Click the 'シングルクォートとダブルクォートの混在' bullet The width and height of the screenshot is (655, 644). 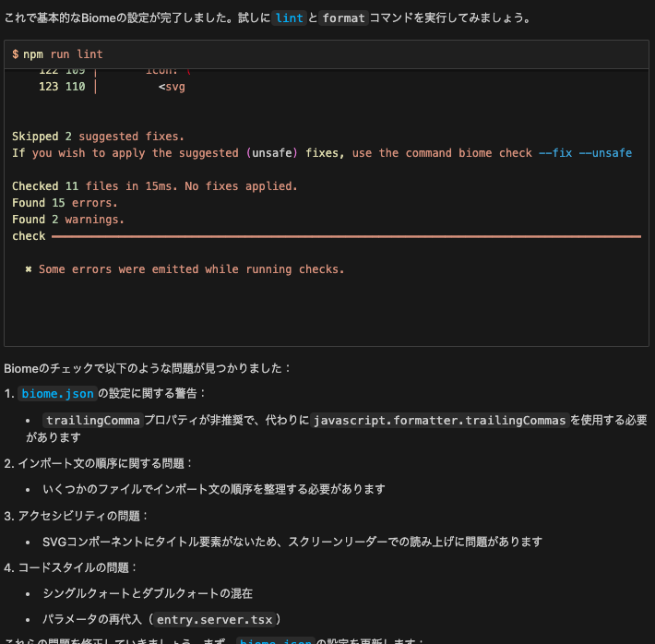(x=148, y=593)
